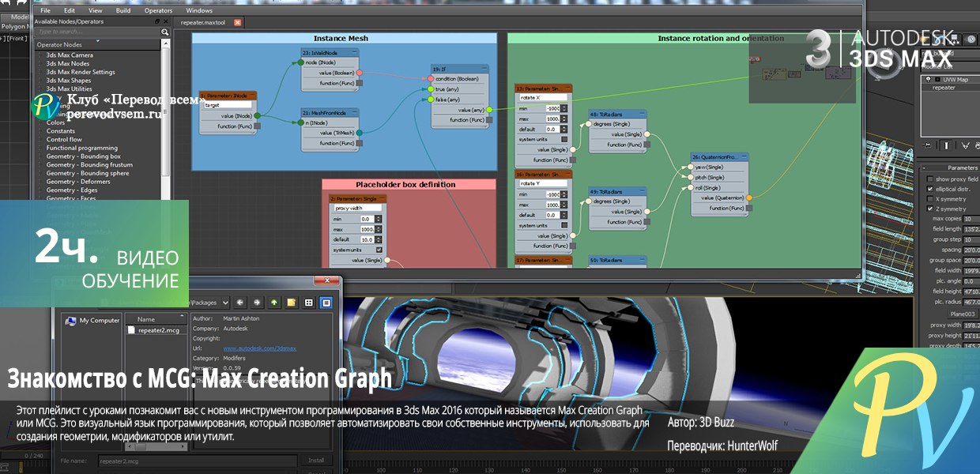The height and width of the screenshot is (474, 980).
Task: Expand 3ds Max Render Settings category
Action: click(81, 72)
